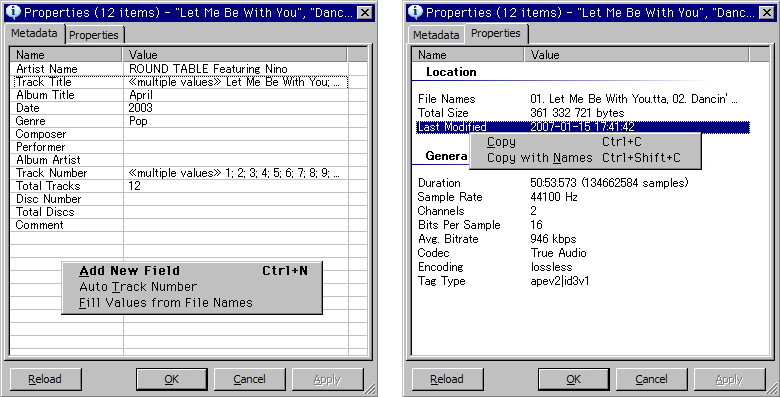Select Metadata tab in left window
This screenshot has width=780, height=397.
(34, 33)
